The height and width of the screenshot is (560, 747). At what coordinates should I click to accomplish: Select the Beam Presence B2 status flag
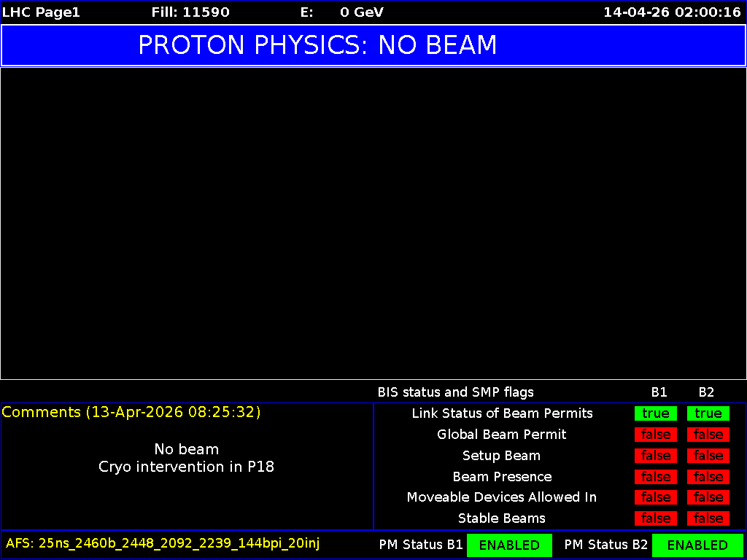click(708, 476)
